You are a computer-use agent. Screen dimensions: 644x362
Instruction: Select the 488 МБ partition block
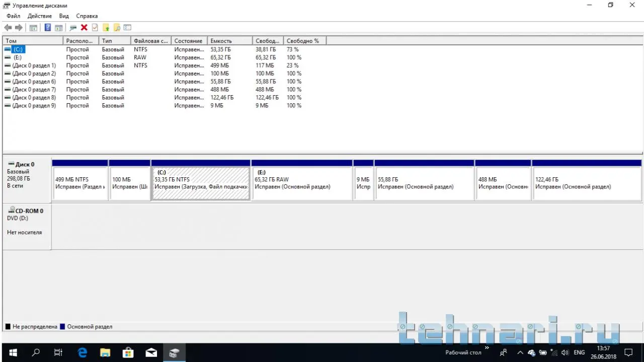(x=503, y=180)
